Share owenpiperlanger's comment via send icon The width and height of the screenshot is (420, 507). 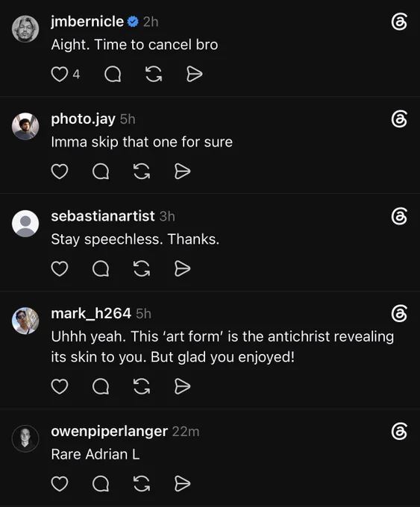click(183, 484)
